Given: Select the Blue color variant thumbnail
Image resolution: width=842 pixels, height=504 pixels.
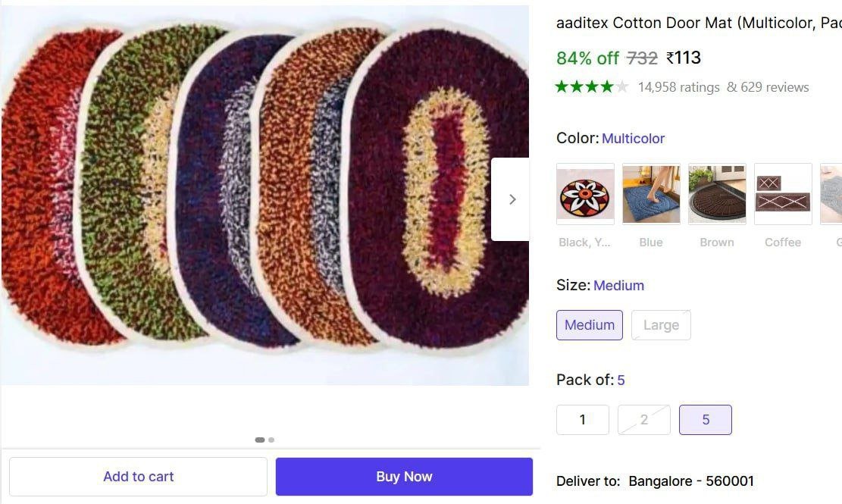Looking at the screenshot, I should click(650, 193).
